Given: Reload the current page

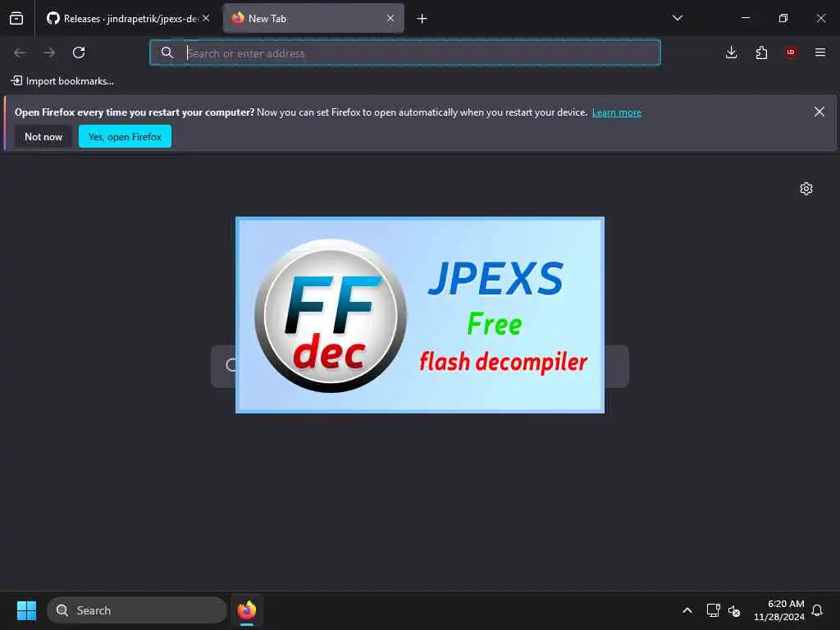Looking at the screenshot, I should pyautogui.click(x=79, y=52).
